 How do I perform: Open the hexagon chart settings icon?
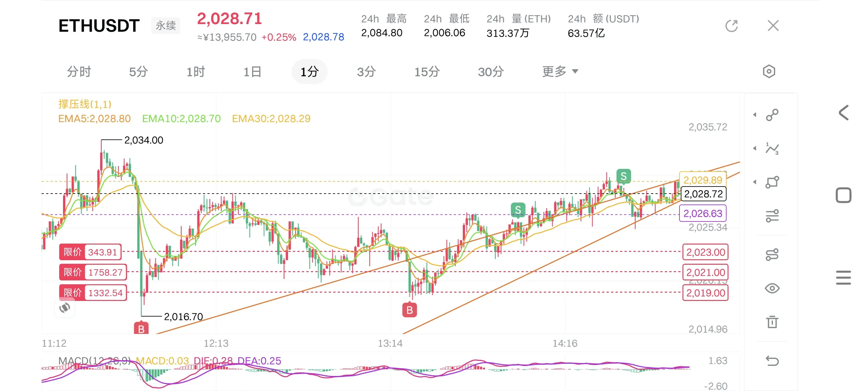coord(768,71)
